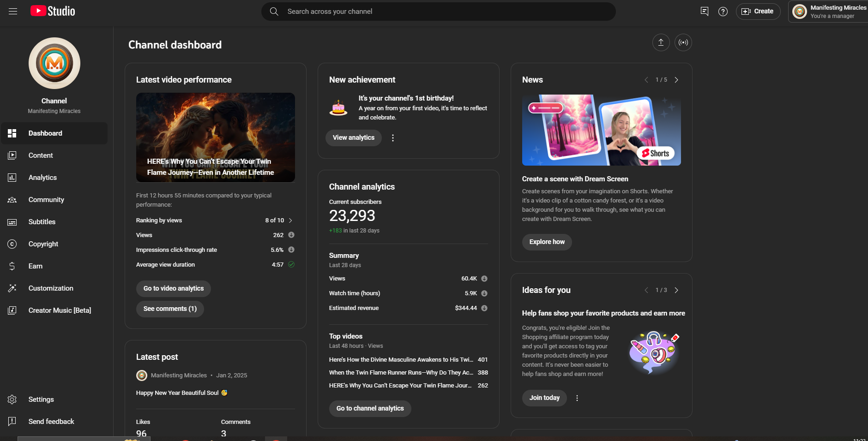The width and height of the screenshot is (868, 441).
Task: Open Analytics in the sidebar
Action: pyautogui.click(x=54, y=178)
